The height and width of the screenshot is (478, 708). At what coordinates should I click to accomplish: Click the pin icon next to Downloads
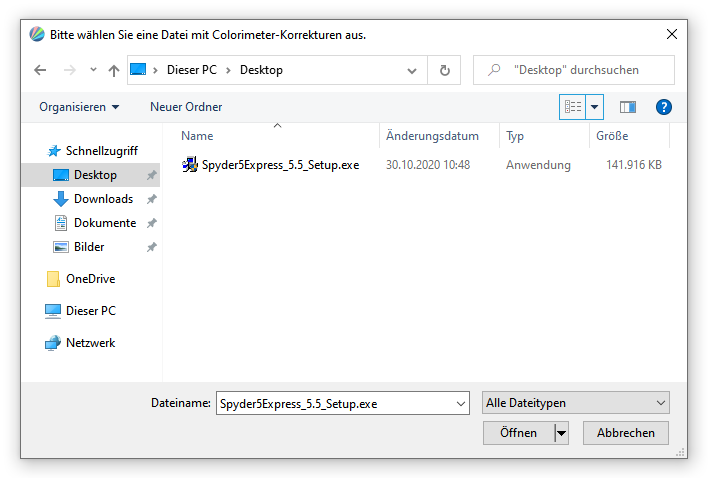click(152, 199)
